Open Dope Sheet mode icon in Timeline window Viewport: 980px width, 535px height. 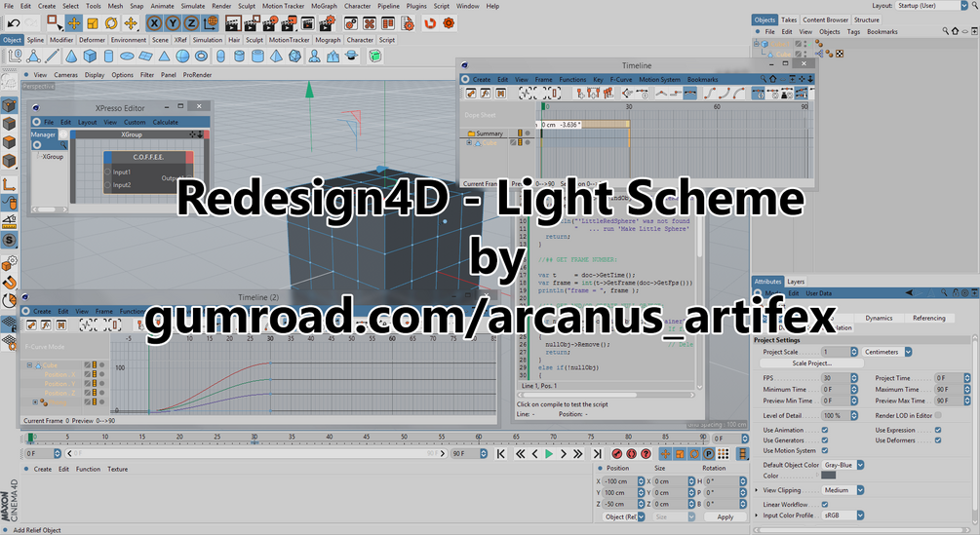tap(471, 94)
